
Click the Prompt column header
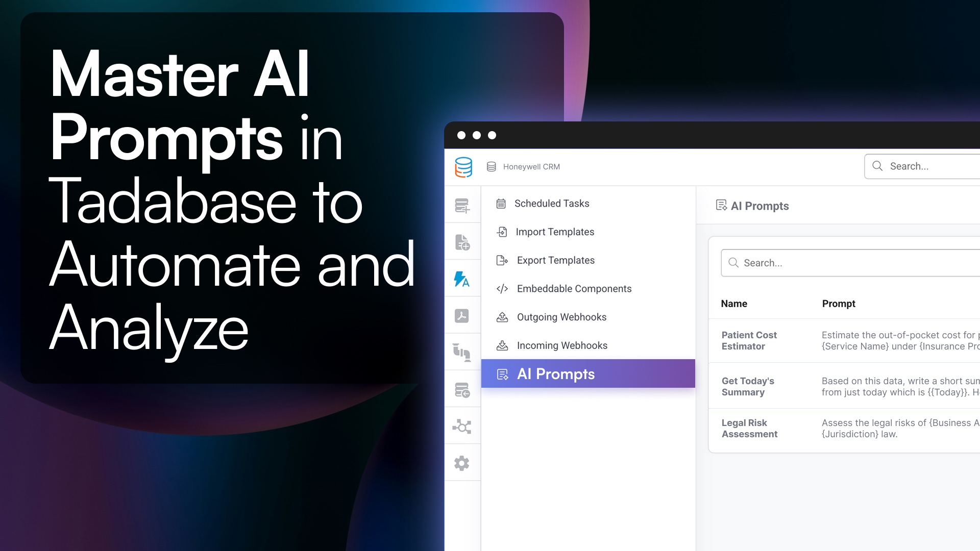[x=839, y=304]
